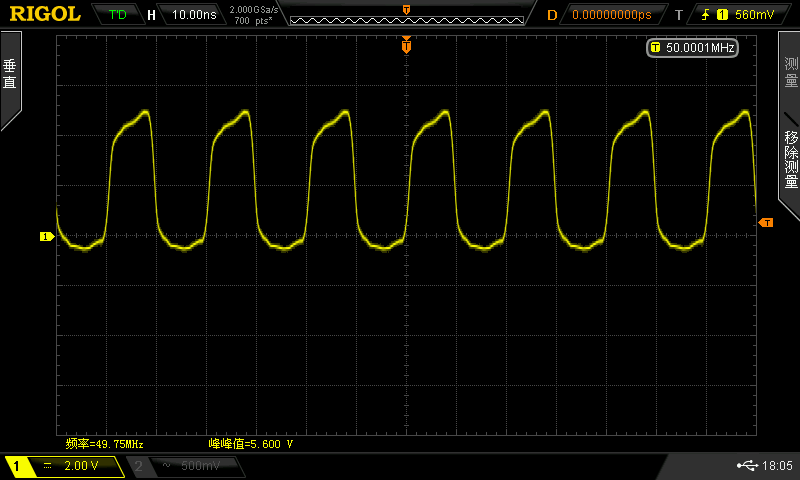Viewport: 800px width, 480px height.
Task: Click the T'D trigger status indicator
Action: tap(117, 14)
